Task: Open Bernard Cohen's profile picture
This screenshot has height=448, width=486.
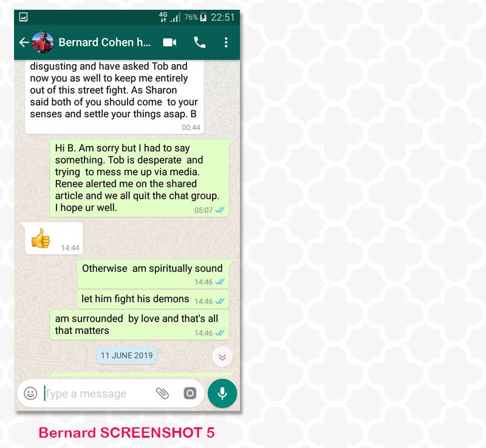Action: click(43, 42)
